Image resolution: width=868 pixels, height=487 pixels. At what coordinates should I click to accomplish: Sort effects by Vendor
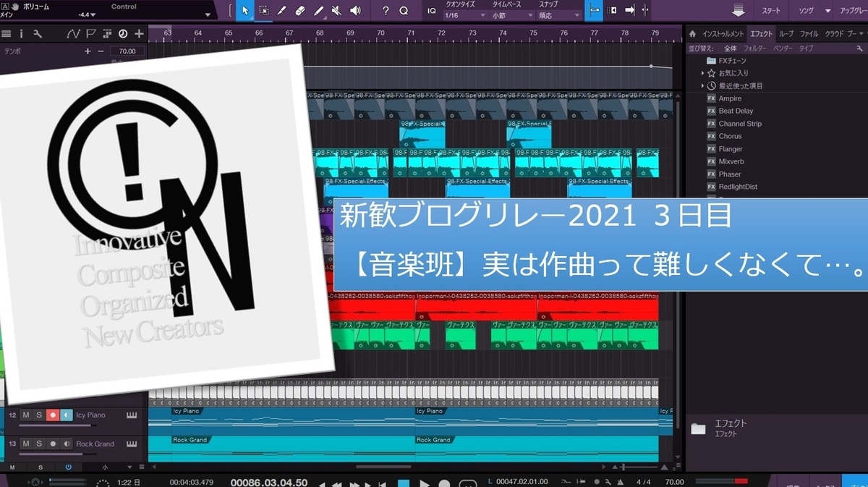782,48
